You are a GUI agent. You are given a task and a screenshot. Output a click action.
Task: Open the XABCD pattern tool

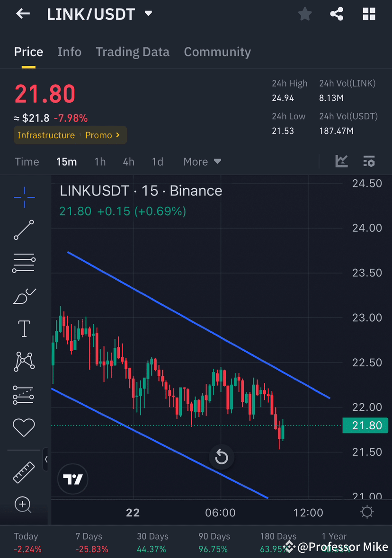23,362
